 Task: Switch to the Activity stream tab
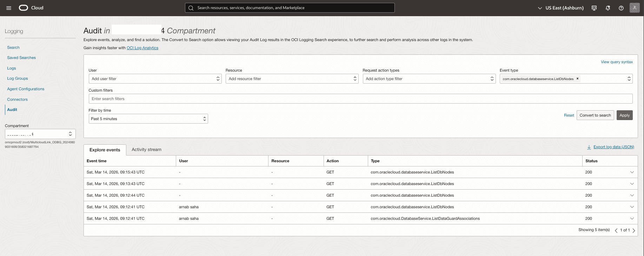pos(147,150)
